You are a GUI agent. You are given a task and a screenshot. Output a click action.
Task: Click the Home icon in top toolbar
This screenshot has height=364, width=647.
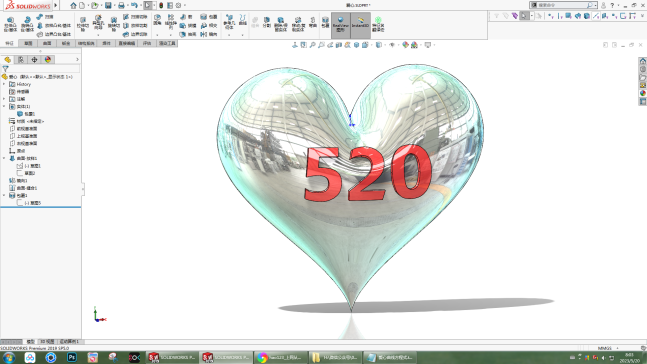point(73,5)
